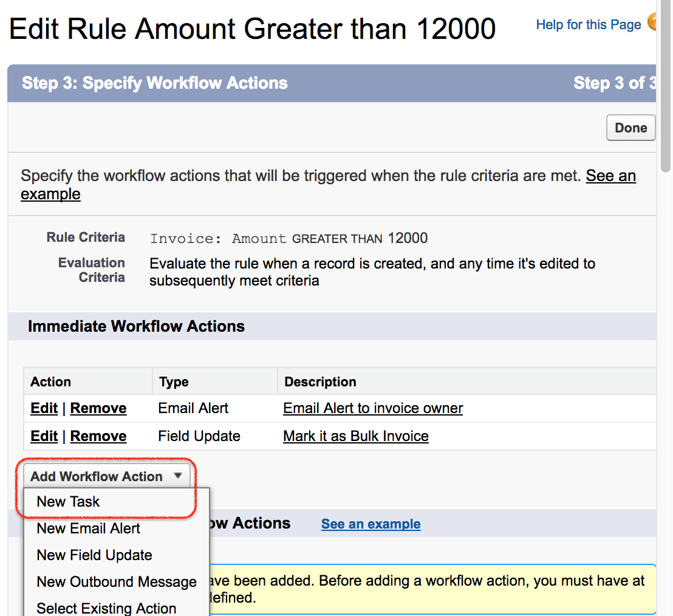Open the See an example link in instructions
This screenshot has width=673, height=616.
[611, 176]
